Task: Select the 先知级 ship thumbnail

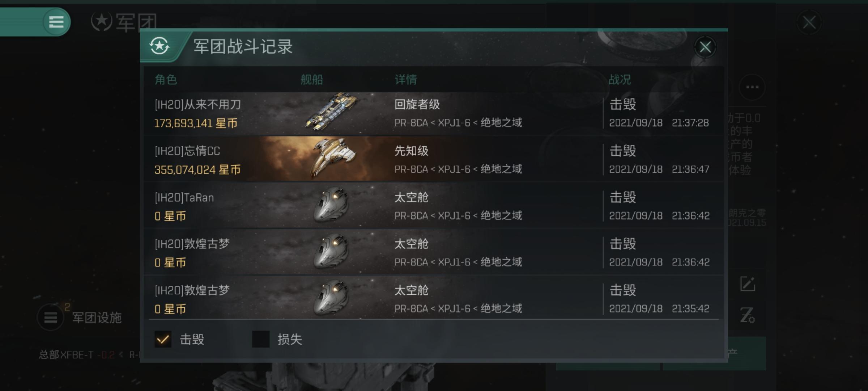Action: [x=333, y=158]
